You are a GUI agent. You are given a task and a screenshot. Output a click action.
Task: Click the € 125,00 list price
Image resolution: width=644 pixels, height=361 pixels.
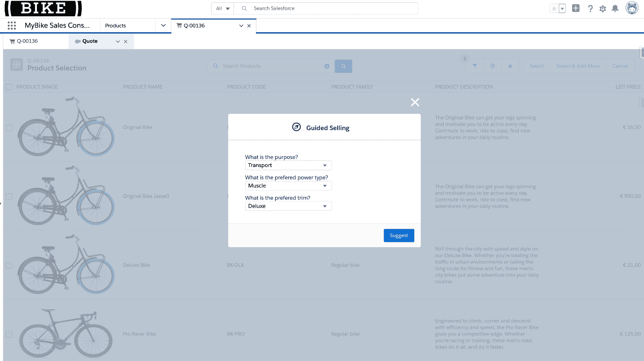pyautogui.click(x=630, y=334)
